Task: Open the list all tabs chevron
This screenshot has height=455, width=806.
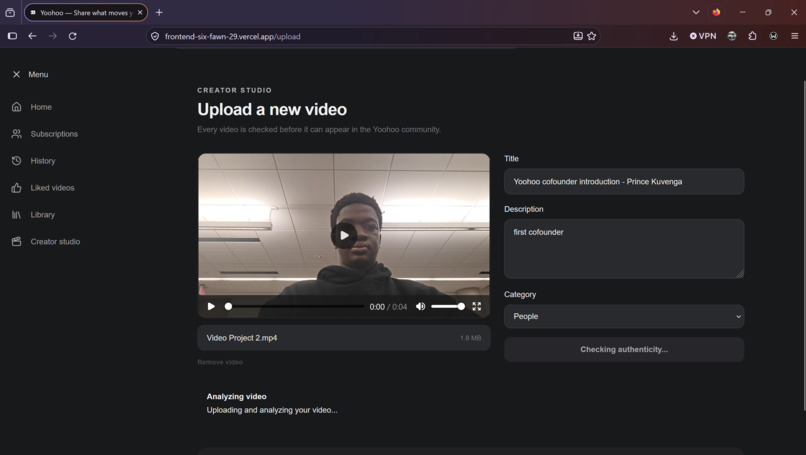Action: point(696,12)
